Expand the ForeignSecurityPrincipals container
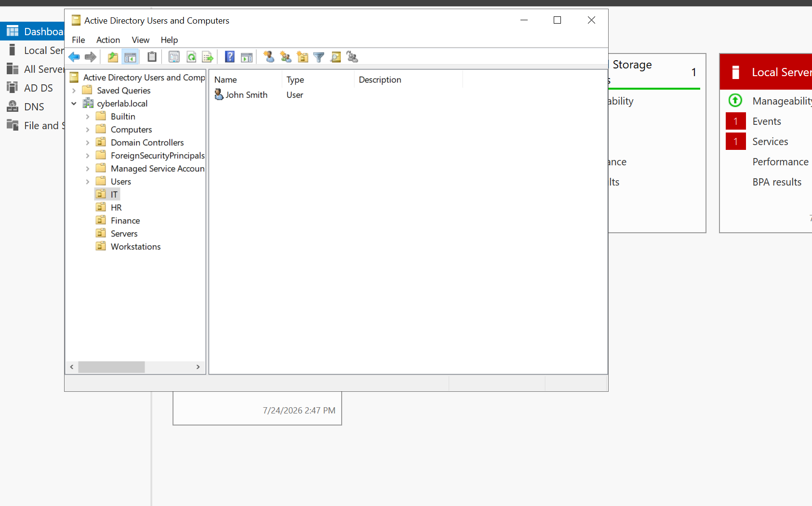Image resolution: width=812 pixels, height=506 pixels. click(87, 156)
